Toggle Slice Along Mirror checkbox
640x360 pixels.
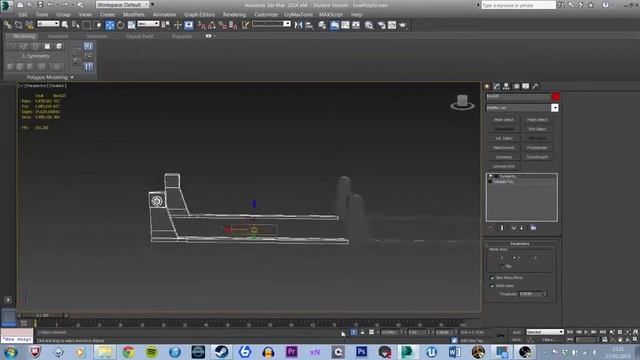tap(492, 278)
